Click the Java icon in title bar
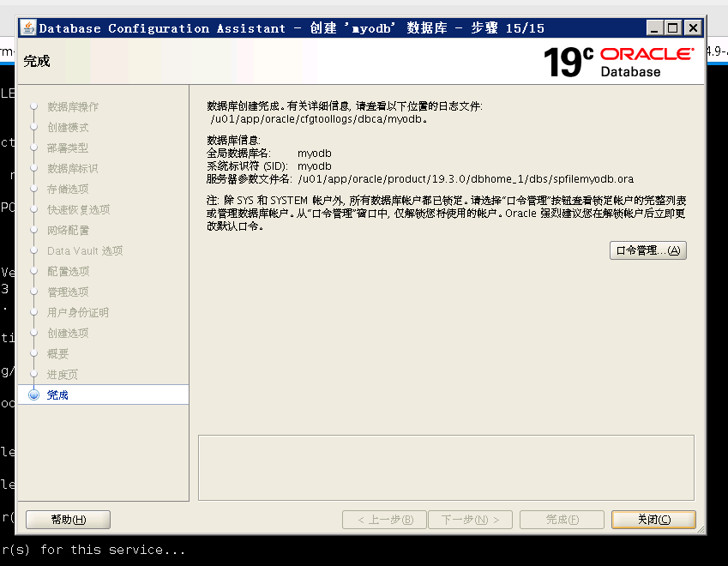Screen dimensions: 728x566 (27, 27)
